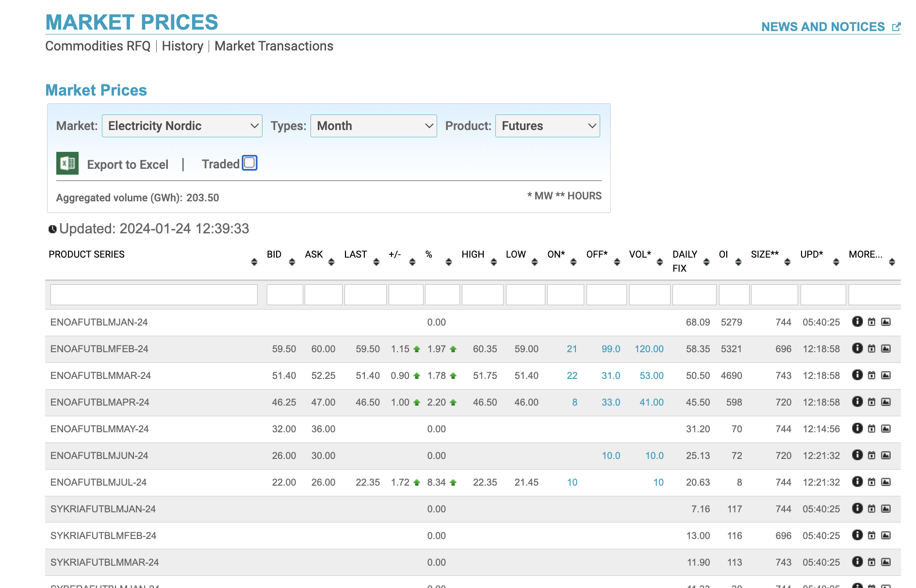
Task: Open calendar icon for ENOAFUTBLMMAR-24 row
Action: click(x=871, y=376)
